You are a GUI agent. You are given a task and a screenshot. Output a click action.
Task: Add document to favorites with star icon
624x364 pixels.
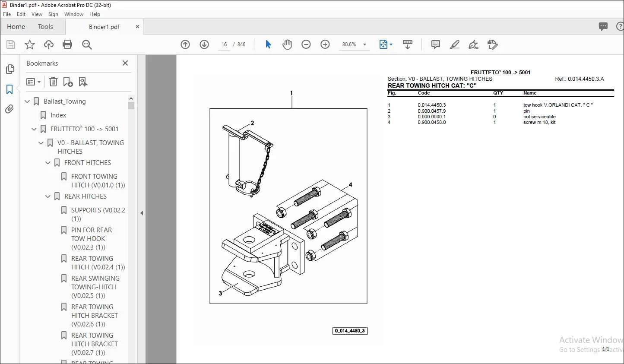[30, 44]
